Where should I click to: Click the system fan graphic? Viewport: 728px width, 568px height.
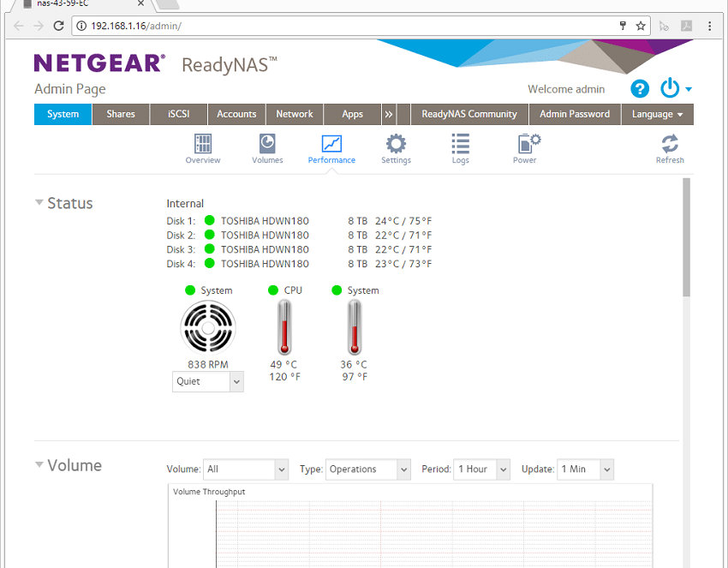pyautogui.click(x=208, y=328)
